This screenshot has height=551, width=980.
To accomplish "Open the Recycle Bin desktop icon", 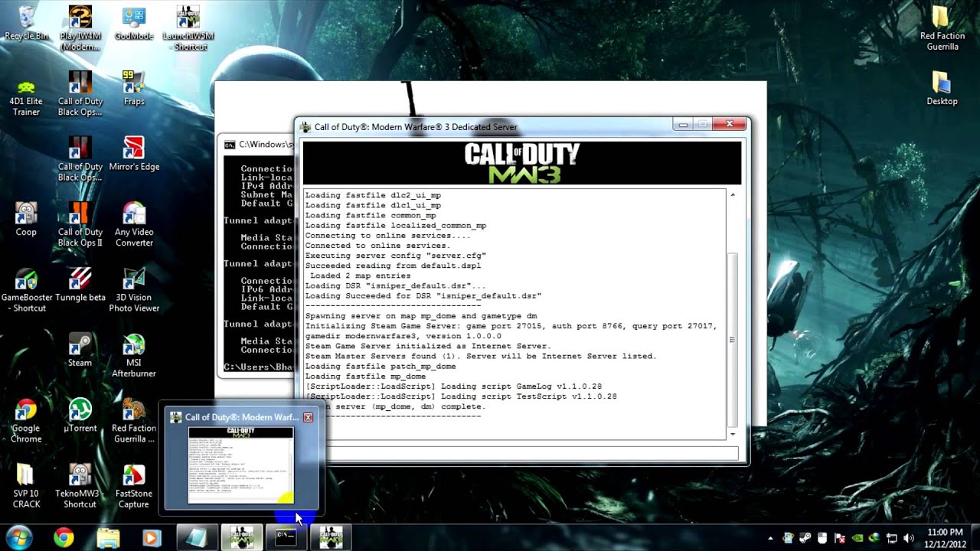I will [x=26, y=24].
